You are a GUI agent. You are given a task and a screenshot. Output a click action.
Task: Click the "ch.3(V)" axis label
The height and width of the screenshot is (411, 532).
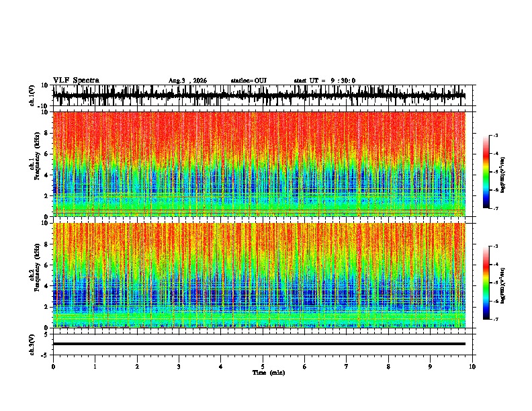point(32,345)
